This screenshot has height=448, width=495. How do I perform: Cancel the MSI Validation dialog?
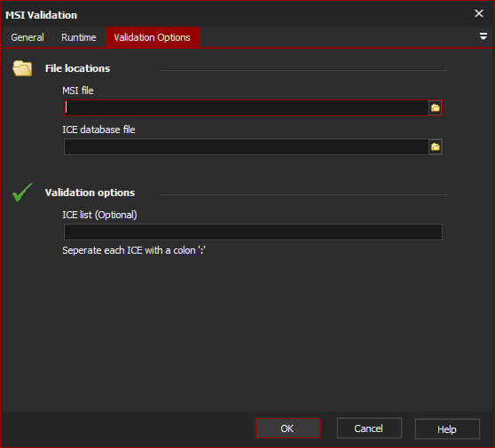click(369, 428)
